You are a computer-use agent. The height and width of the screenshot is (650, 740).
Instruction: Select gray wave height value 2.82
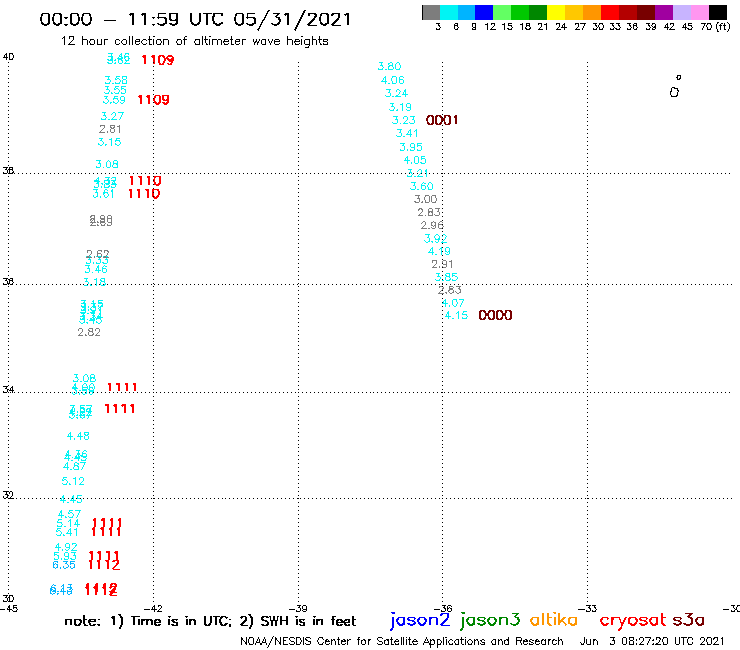(x=89, y=332)
